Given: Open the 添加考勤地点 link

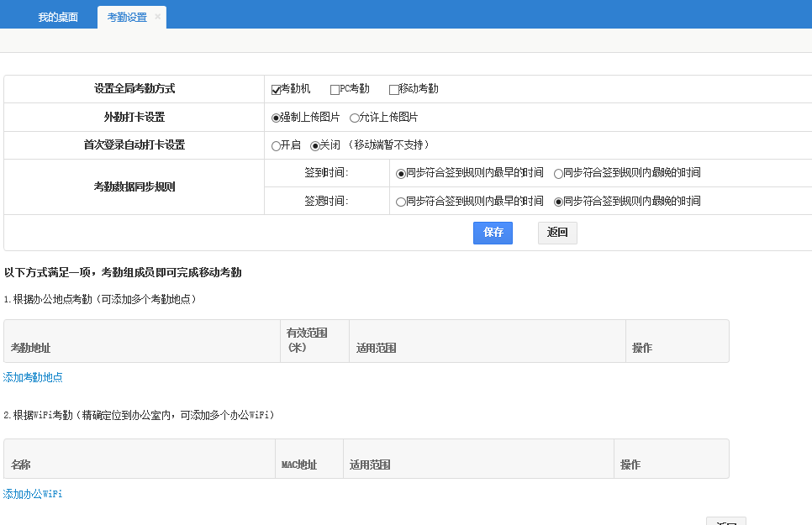Looking at the screenshot, I should click(33, 378).
